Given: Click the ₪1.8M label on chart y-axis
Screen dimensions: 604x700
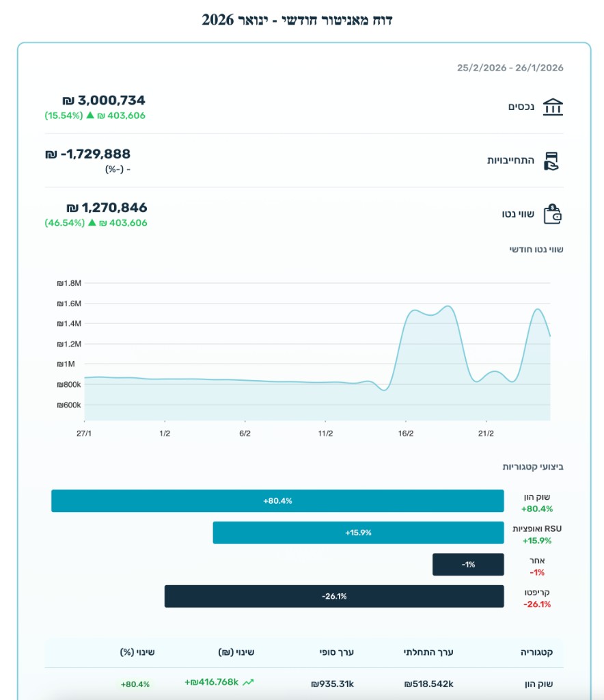Looking at the screenshot, I should tap(70, 283).
